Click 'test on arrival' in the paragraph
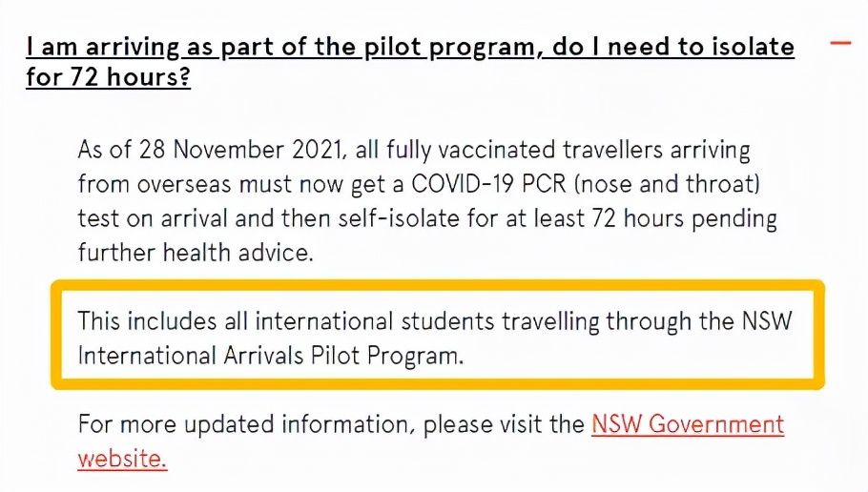The image size is (868, 492). [153, 218]
